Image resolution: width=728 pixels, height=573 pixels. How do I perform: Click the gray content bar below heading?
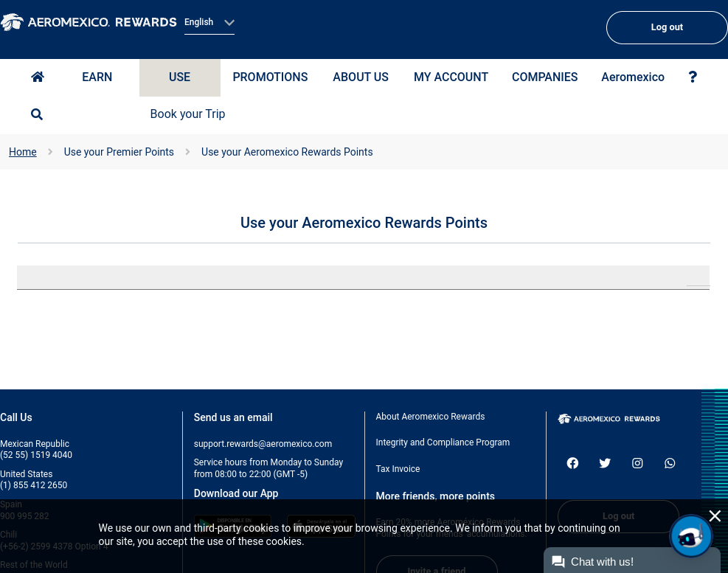click(x=363, y=278)
